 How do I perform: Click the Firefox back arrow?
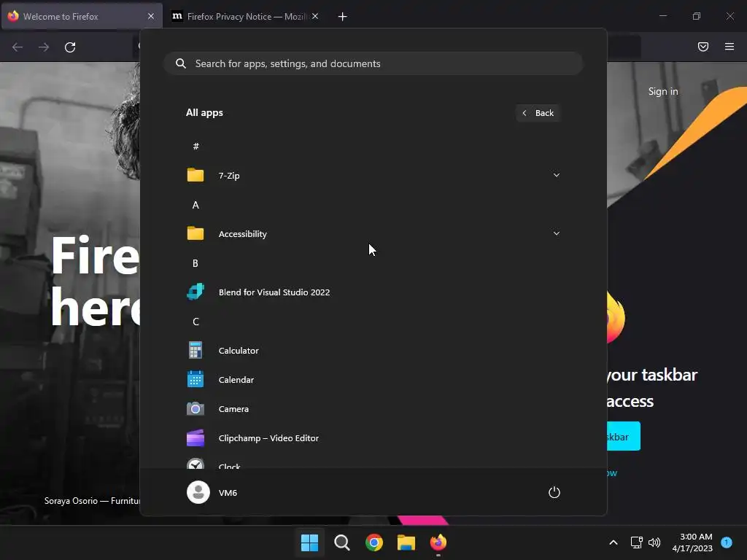18,47
